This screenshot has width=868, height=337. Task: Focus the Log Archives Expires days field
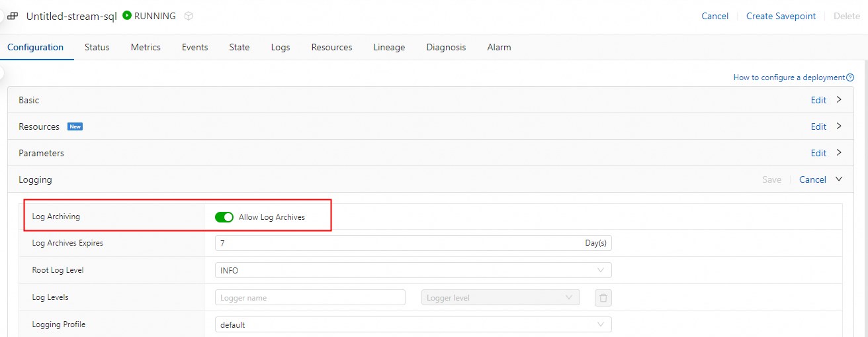[x=413, y=243]
